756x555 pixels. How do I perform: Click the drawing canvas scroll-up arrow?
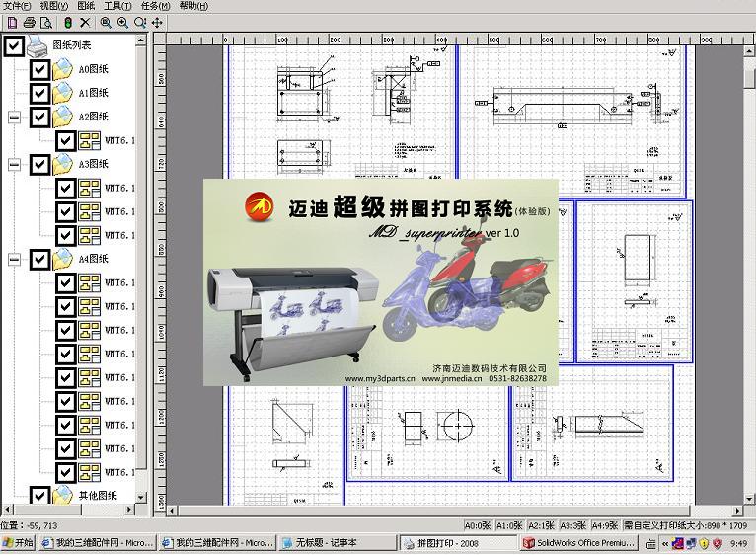(x=750, y=50)
